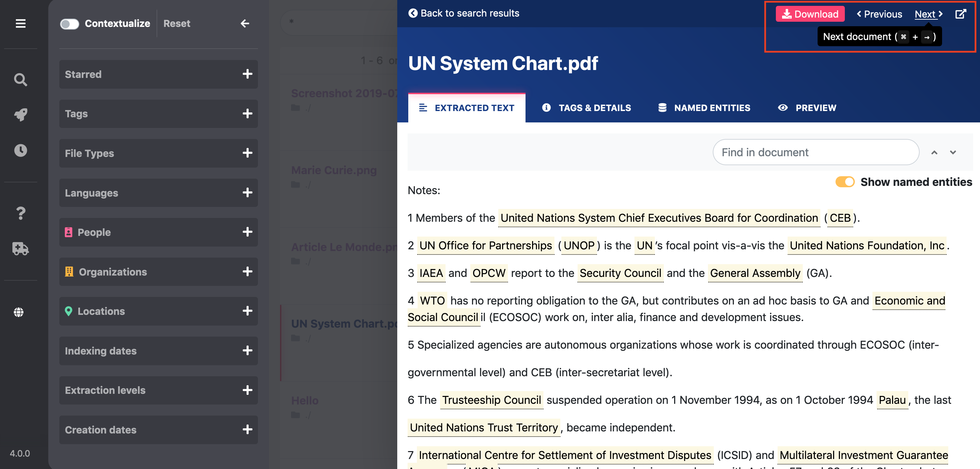The image size is (980, 469).
Task: Open the rocket tasks icon
Action: coord(21,114)
